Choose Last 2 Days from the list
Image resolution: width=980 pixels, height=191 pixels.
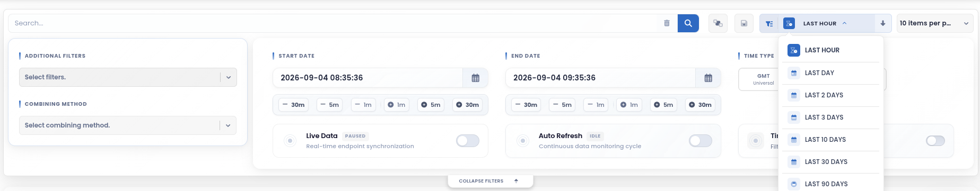pos(830,95)
